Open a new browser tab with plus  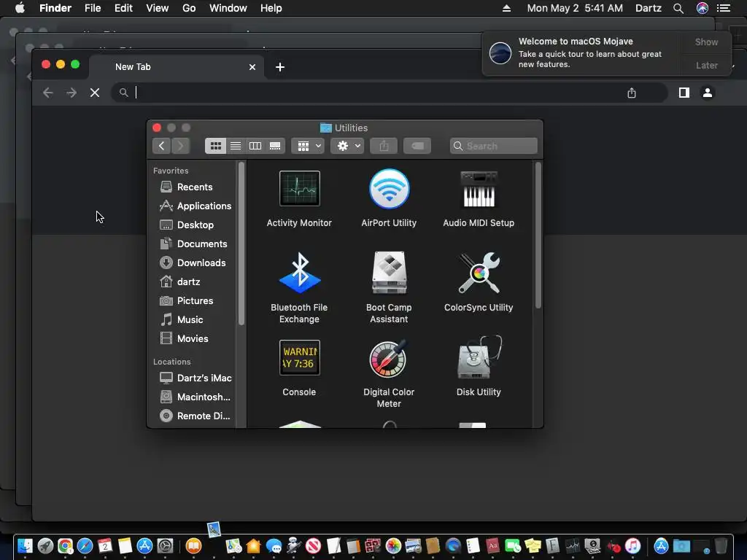tap(280, 67)
